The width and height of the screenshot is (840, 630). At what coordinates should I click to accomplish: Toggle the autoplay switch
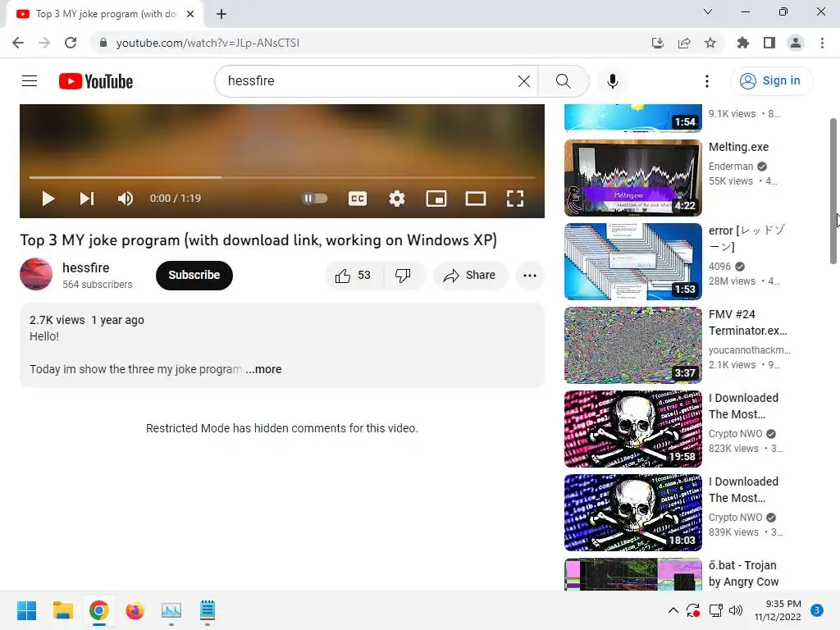click(315, 199)
